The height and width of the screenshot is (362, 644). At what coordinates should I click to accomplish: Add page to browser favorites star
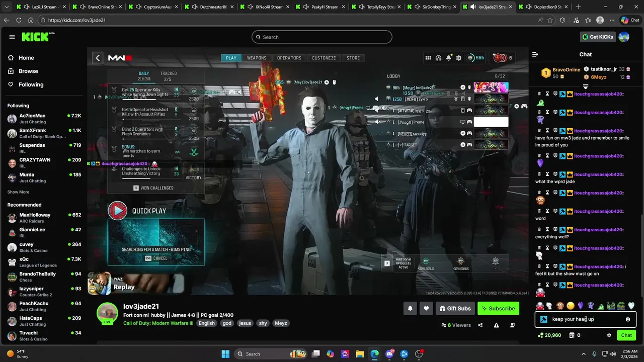(x=550, y=20)
